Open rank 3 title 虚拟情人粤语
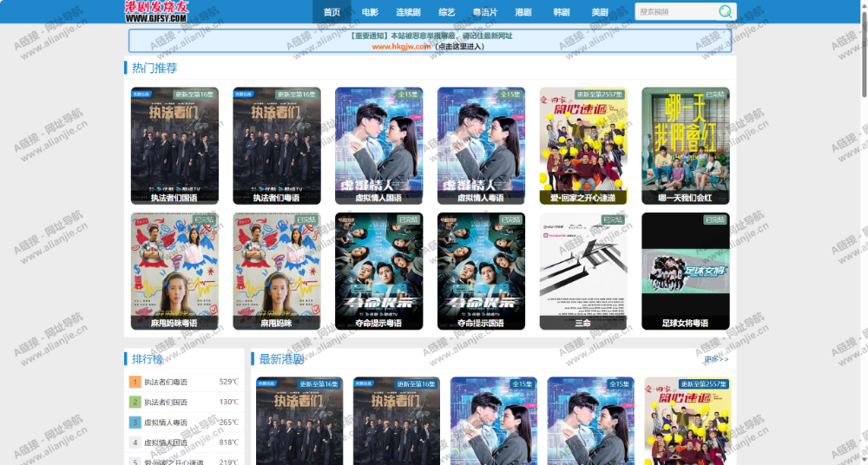This screenshot has width=868, height=465. tap(166, 422)
